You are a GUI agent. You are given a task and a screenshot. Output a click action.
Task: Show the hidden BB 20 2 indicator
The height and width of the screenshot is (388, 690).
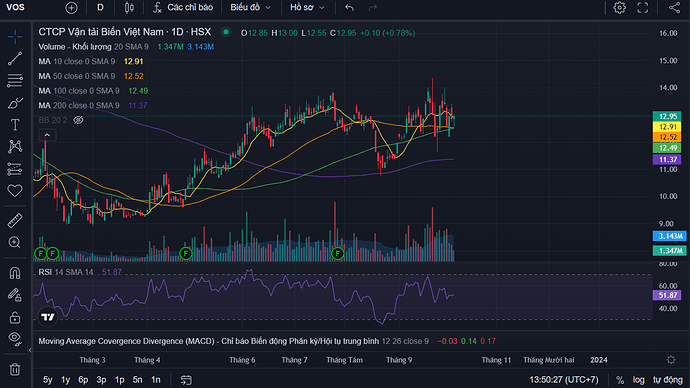click(x=78, y=120)
